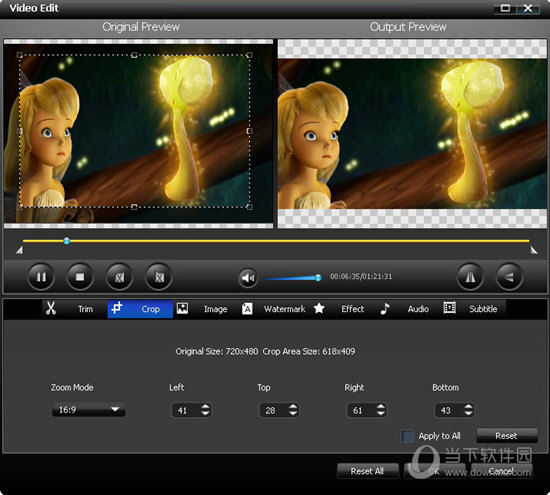Decrease the Top crop value
The image size is (550, 495).
click(293, 414)
